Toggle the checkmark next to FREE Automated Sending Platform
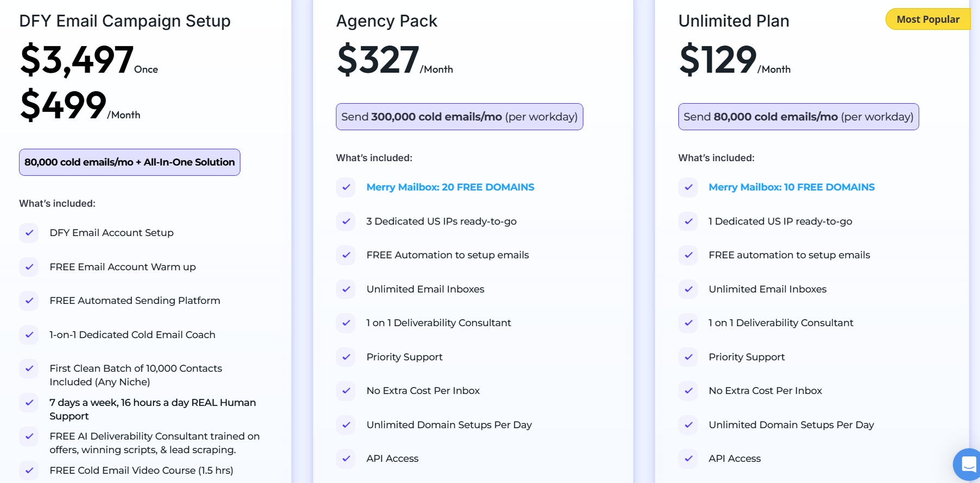The width and height of the screenshot is (980, 483). (x=29, y=301)
